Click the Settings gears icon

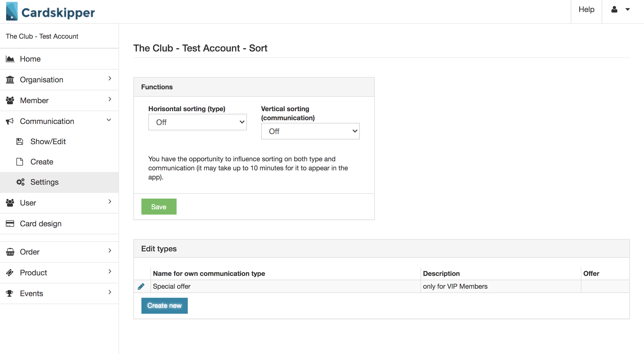tap(21, 182)
